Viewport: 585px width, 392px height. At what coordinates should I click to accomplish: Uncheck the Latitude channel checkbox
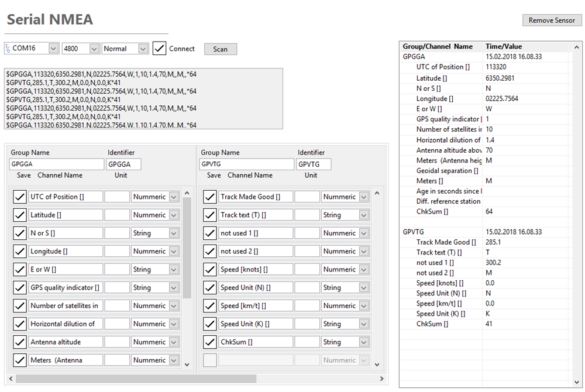(x=19, y=214)
